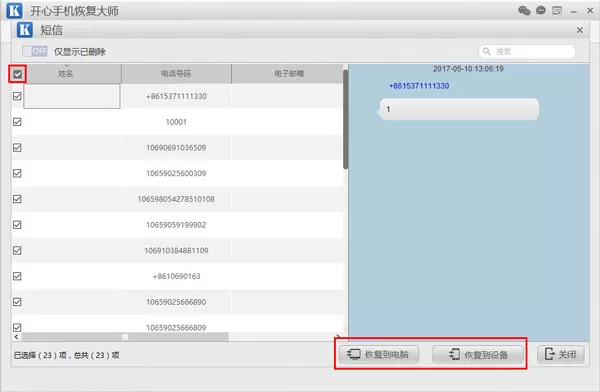Click the left arrow of horizontal scrollbar
This screenshot has width=600, height=392.
click(16, 337)
